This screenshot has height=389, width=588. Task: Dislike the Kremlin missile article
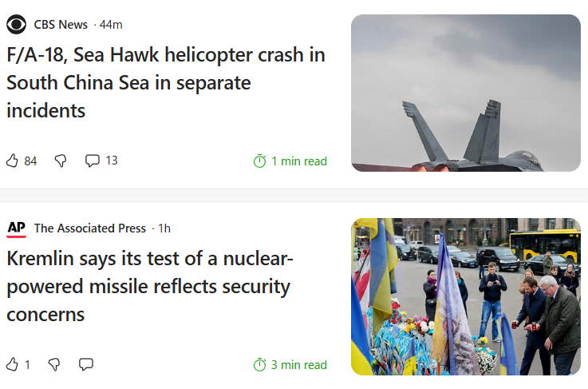[54, 364]
